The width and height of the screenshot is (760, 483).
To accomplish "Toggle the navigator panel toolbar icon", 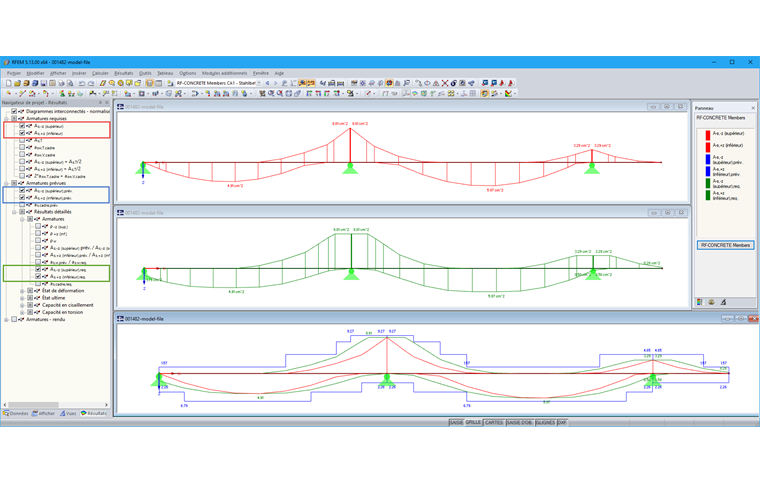I will (150, 83).
